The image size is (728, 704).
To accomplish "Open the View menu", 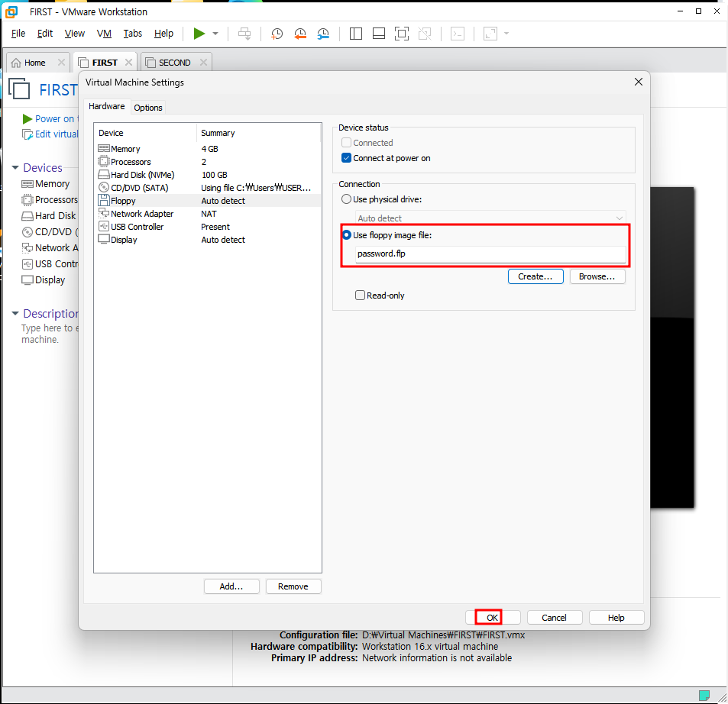I will (75, 34).
